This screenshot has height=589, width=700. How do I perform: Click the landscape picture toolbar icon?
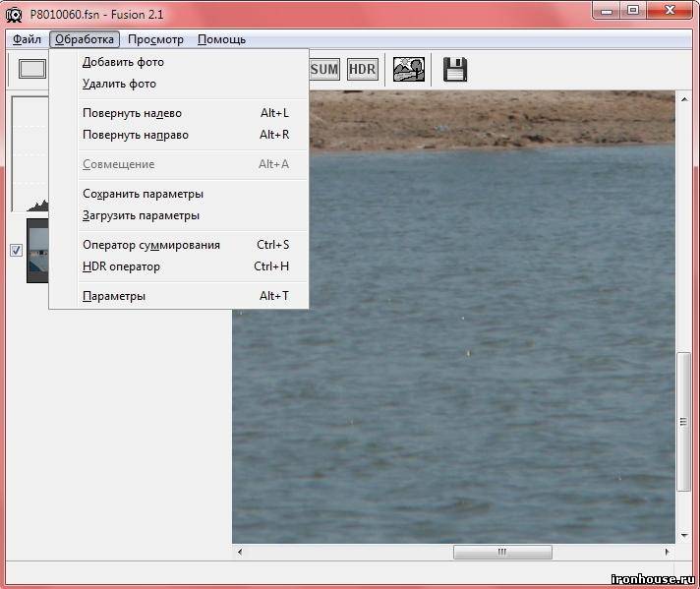pyautogui.click(x=409, y=69)
